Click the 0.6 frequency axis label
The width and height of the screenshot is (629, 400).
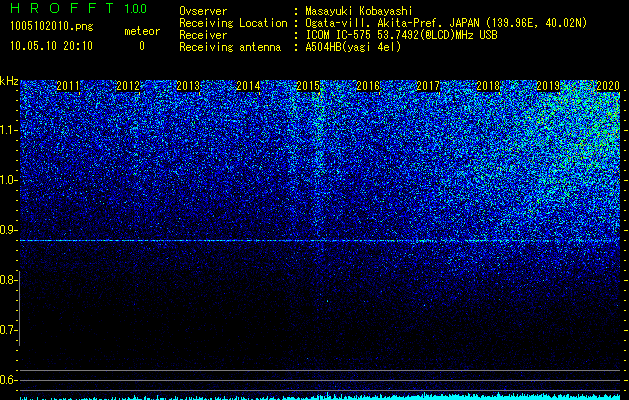7,380
